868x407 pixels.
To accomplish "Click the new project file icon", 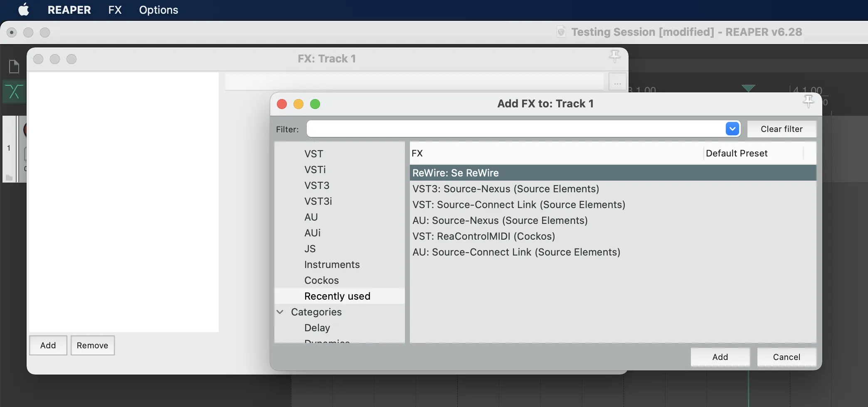I will pyautogui.click(x=14, y=67).
